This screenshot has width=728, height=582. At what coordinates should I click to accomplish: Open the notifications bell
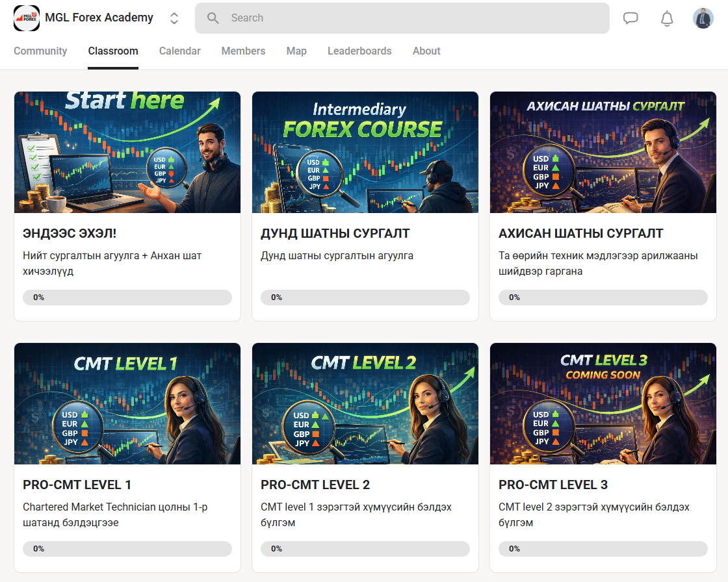point(667,18)
